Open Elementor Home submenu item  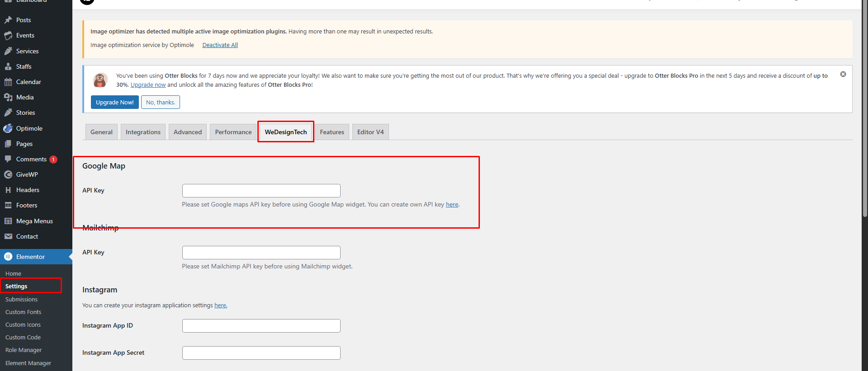click(x=14, y=273)
